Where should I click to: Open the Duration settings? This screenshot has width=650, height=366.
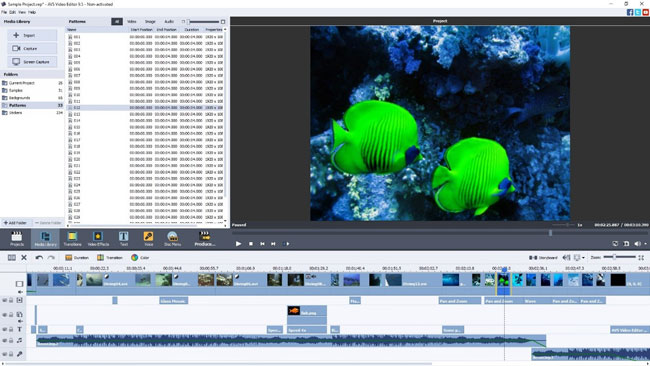(77, 257)
